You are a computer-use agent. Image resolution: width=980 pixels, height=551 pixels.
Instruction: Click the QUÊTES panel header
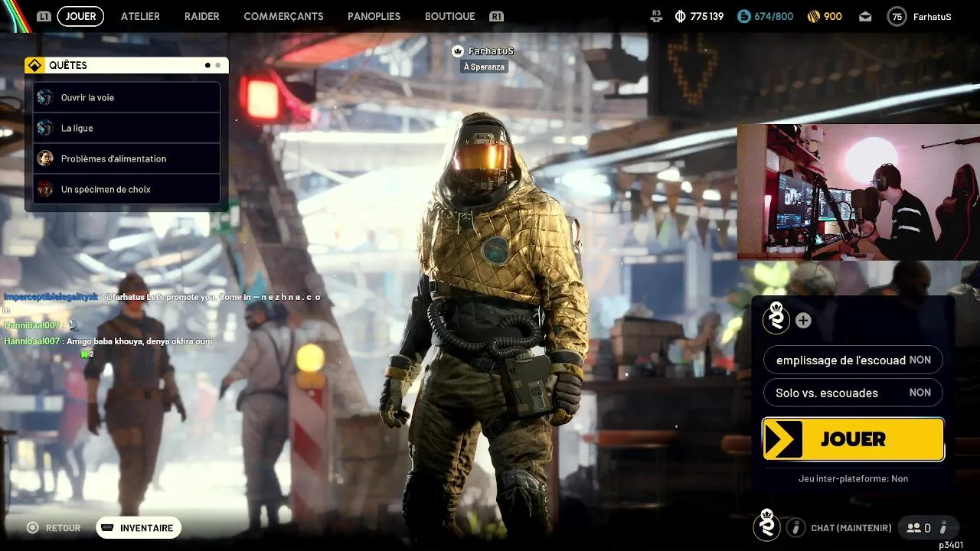[126, 65]
